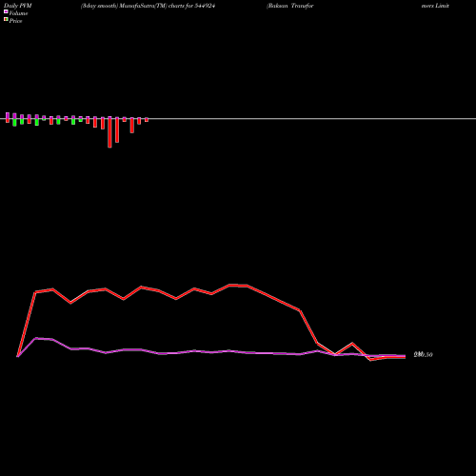Image resolution: width=476 pixels, height=476 pixels.
Task: Click the MunafaSutra(TM) charts for 544924 heading
Action: click(x=149, y=6)
